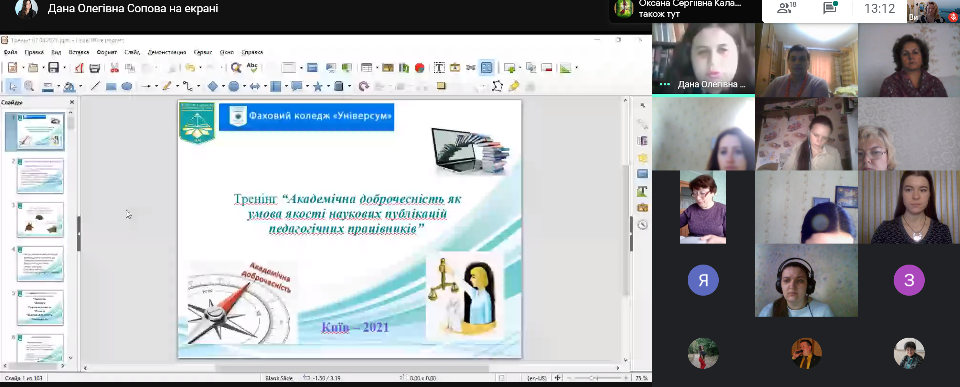Select slide 3 thumbnail in panel
Screen dimensions: 960x387
40,219
